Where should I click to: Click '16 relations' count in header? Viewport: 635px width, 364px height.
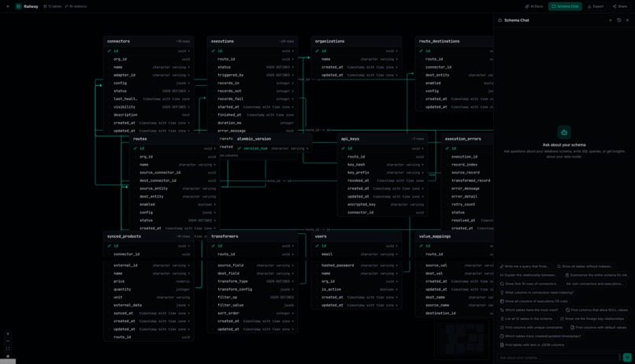[76, 6]
